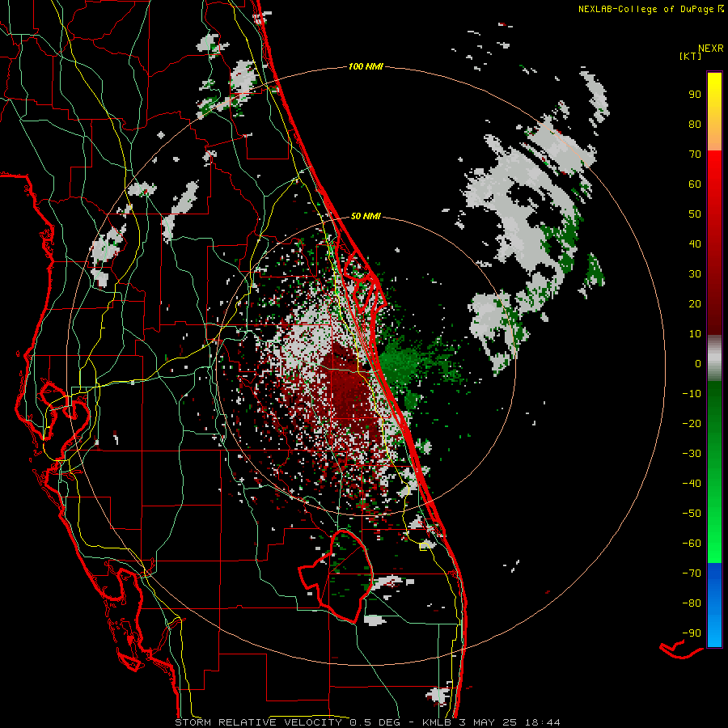The height and width of the screenshot is (728, 728).
Task: Click the NEXR label at the top right
Action: [x=711, y=48]
